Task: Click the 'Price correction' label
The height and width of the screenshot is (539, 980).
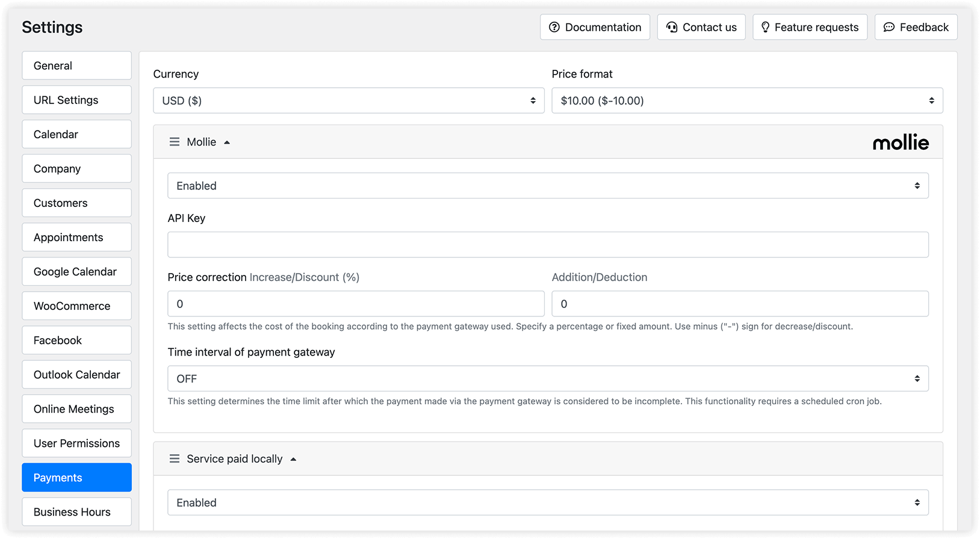Action: point(207,277)
